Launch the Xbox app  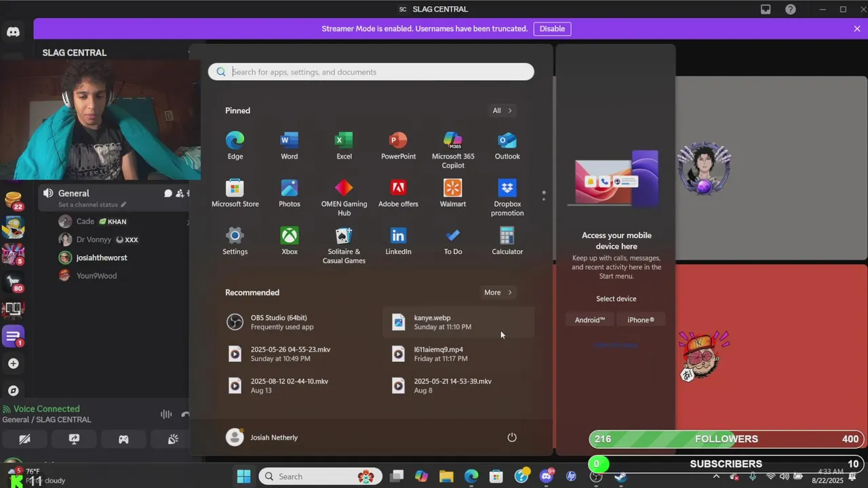(x=290, y=241)
